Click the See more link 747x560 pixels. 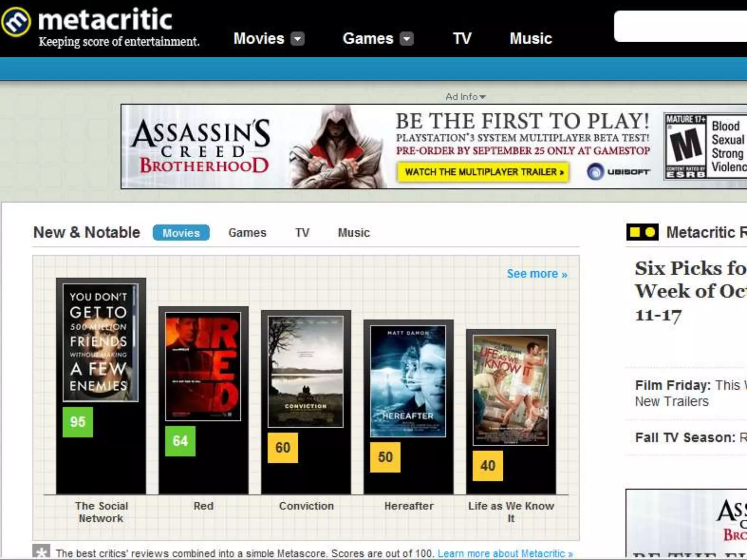click(x=537, y=273)
